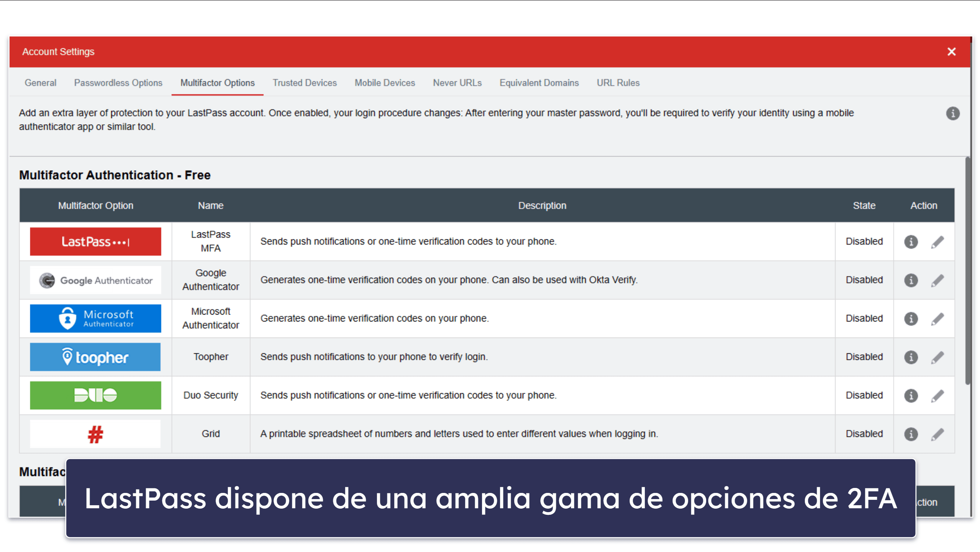Click the Grid hash symbol tile
The height and width of the screenshot is (552, 980).
[95, 434]
